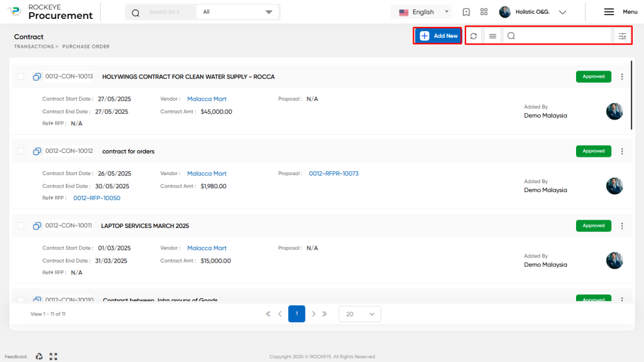Select page 1 button
The width and height of the screenshot is (644, 362).
pyautogui.click(x=297, y=314)
